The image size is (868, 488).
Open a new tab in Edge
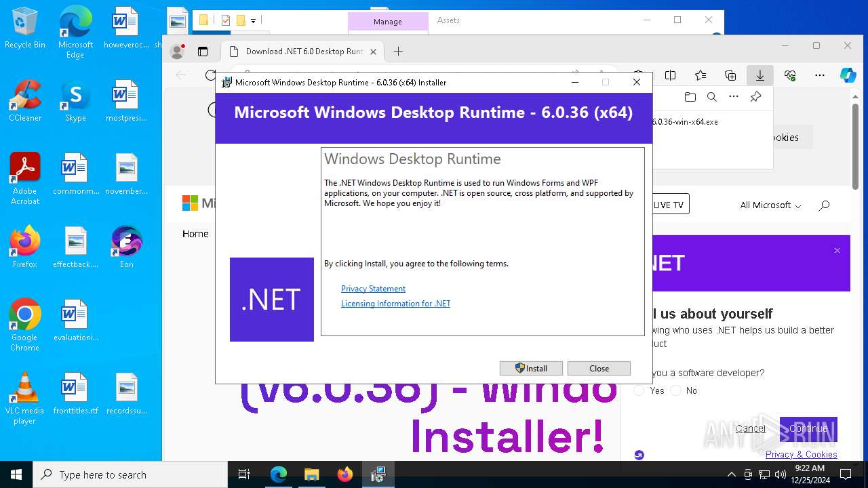[x=398, y=52]
